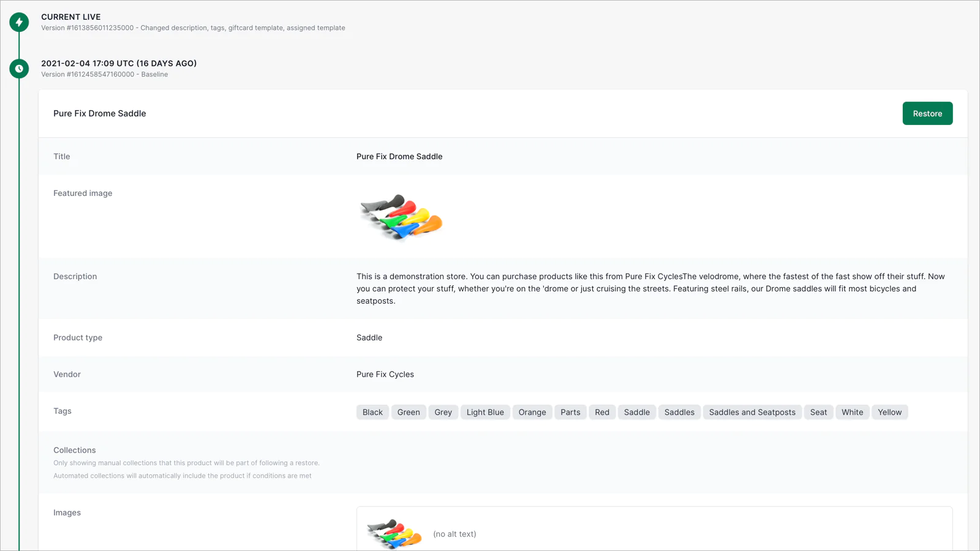Select the White tag
The image size is (980, 551).
852,412
